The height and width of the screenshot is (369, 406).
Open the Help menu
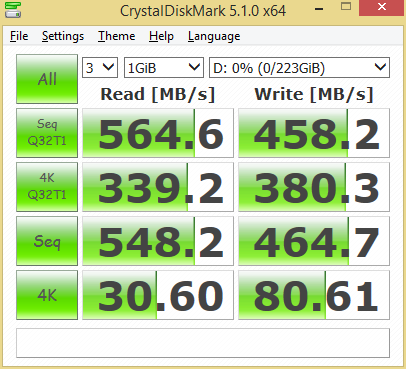pyautogui.click(x=161, y=36)
